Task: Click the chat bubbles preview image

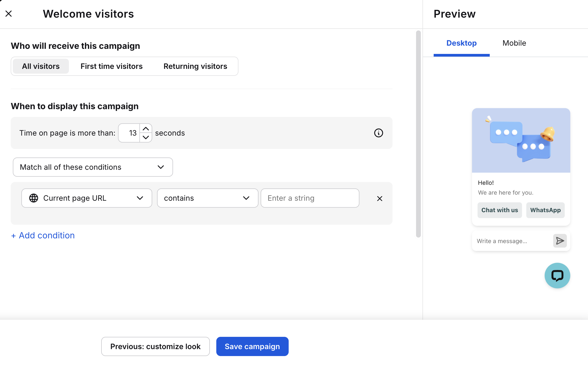Action: tap(521, 140)
